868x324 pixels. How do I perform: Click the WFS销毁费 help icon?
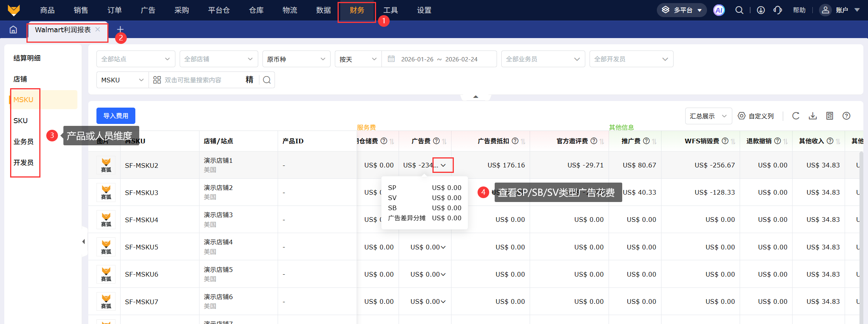[725, 141]
